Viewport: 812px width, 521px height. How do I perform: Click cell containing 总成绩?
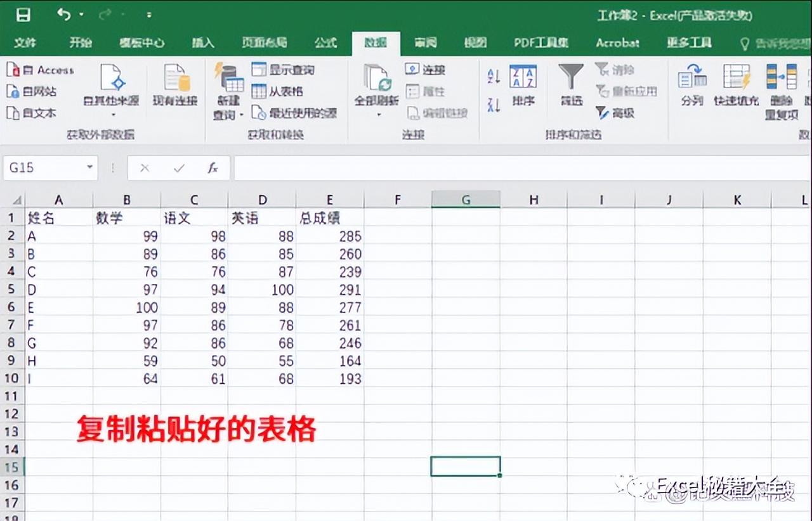330,218
